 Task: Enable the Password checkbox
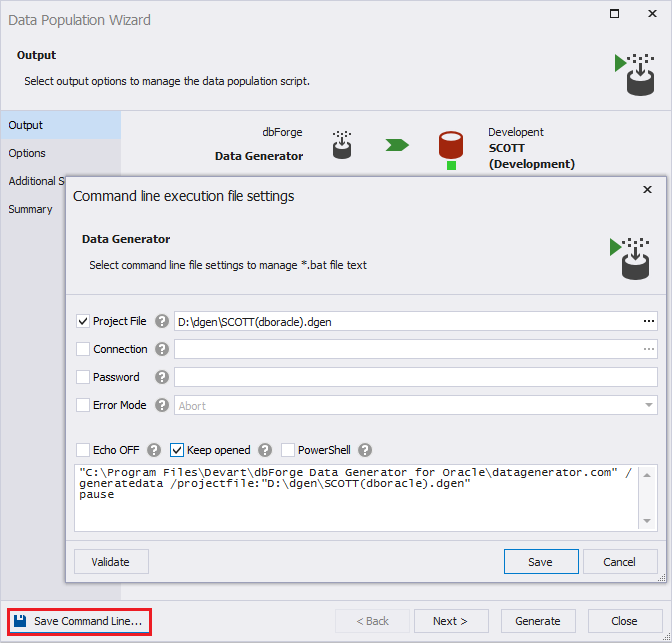click(83, 377)
